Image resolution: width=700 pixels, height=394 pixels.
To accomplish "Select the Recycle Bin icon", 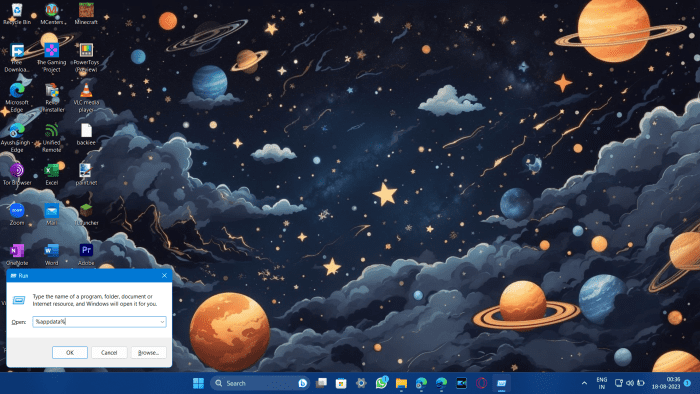I will tap(17, 13).
